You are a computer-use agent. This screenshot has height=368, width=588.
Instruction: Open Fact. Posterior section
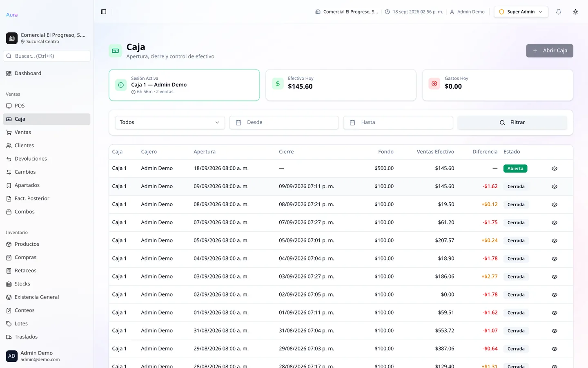point(47,199)
